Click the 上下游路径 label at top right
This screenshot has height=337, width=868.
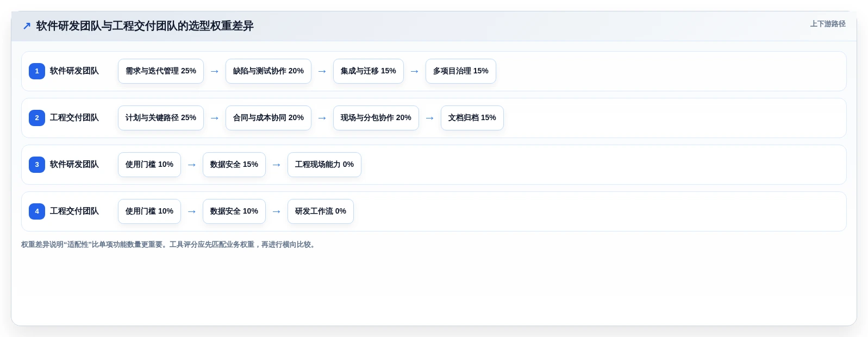point(828,24)
